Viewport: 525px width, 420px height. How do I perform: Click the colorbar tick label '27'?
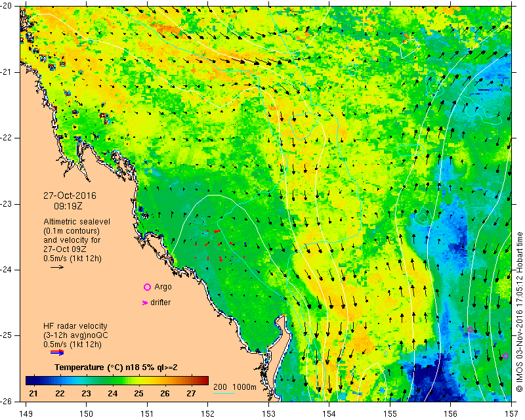(x=191, y=393)
